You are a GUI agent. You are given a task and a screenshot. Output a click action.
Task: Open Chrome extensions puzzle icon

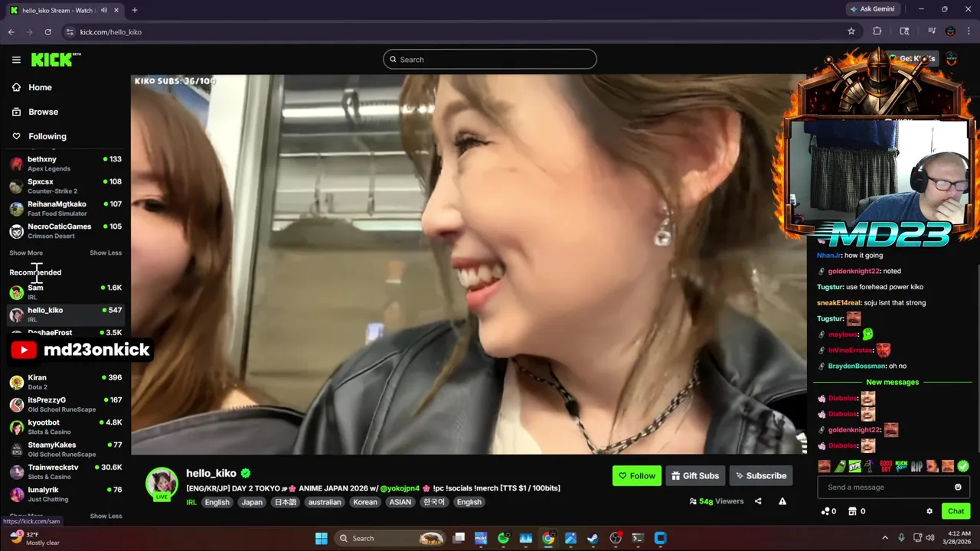(x=877, y=31)
